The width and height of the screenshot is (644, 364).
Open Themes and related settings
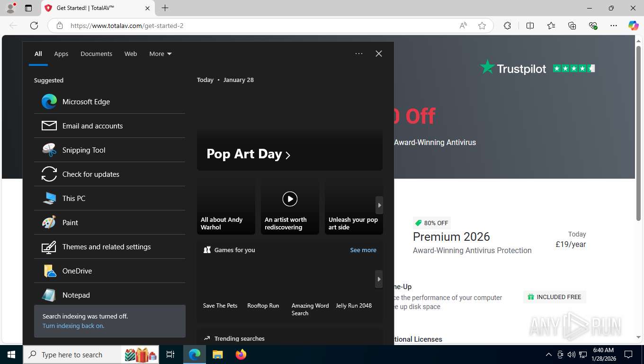pos(109,246)
